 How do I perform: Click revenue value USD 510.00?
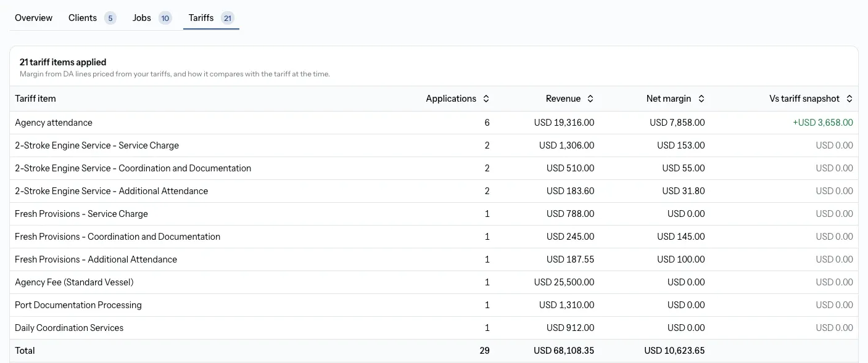click(570, 168)
